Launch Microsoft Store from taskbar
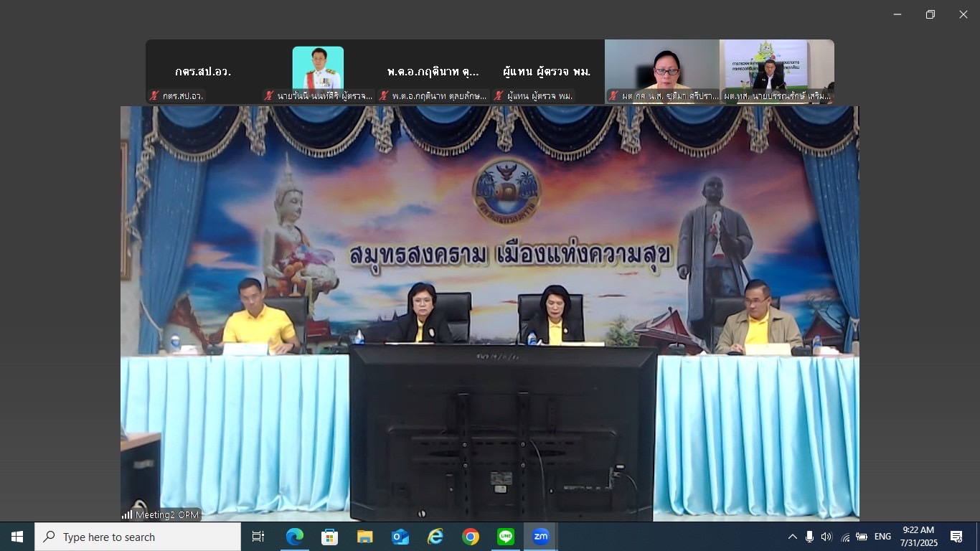This screenshot has width=980, height=551. (330, 537)
